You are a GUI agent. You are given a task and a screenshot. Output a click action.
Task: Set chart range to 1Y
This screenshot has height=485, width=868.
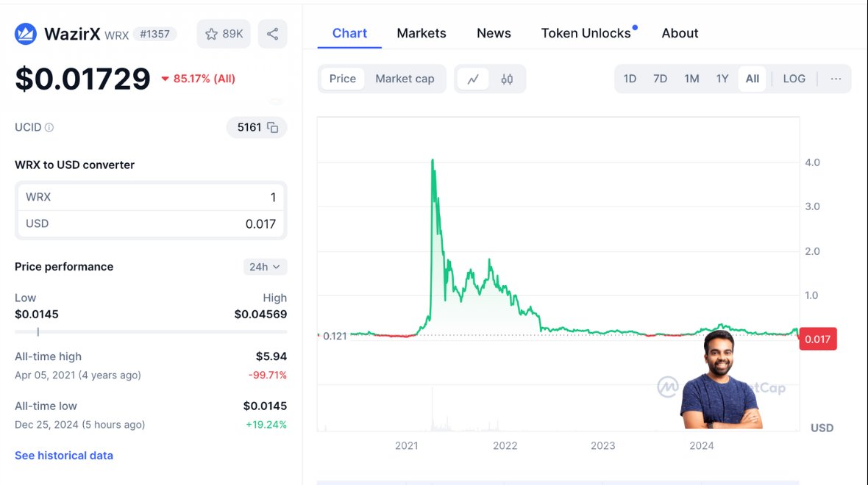[x=722, y=79]
